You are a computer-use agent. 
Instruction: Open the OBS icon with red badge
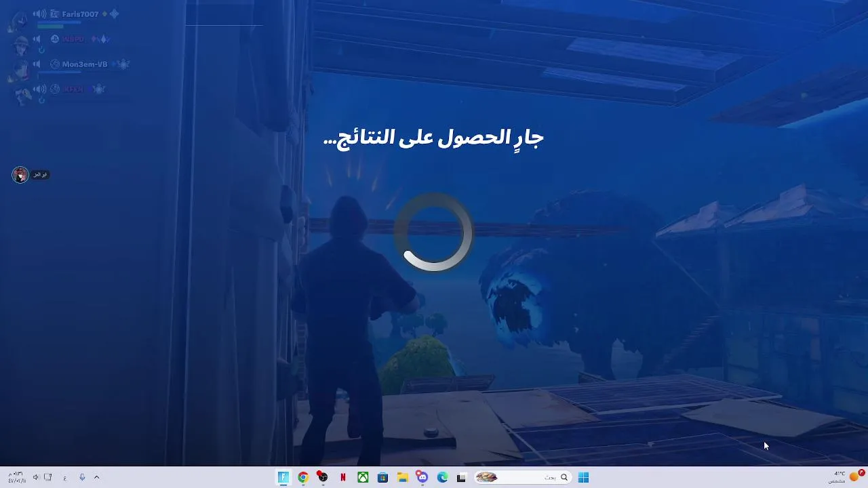[x=323, y=477]
